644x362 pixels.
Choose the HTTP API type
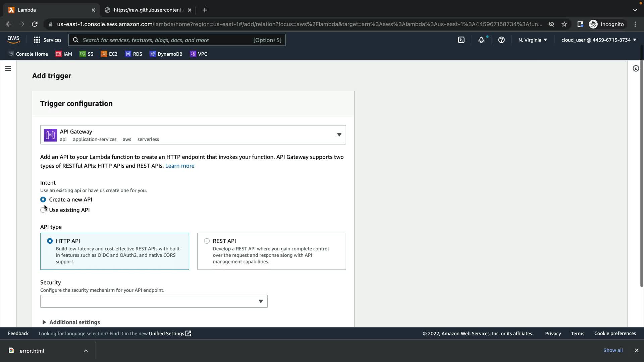(50, 241)
